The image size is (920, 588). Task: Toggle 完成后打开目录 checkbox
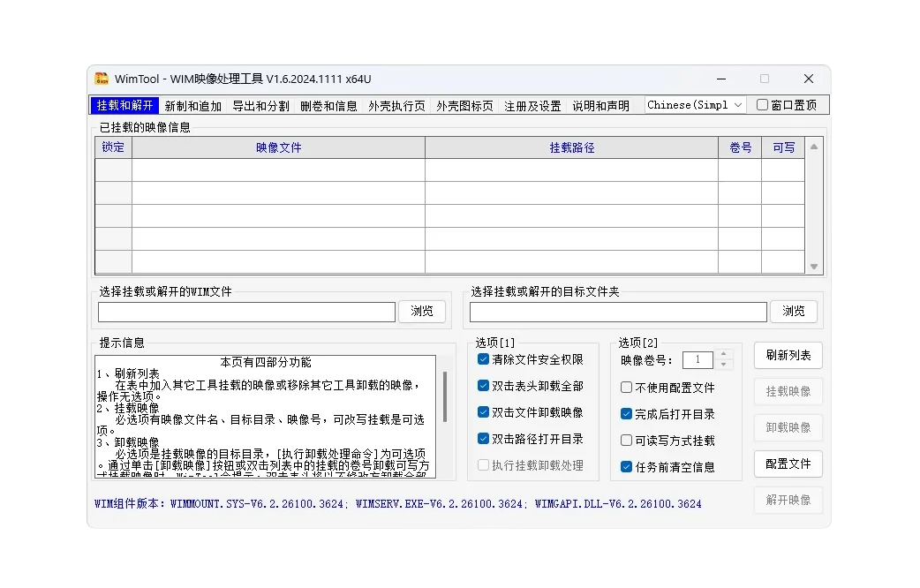pos(627,414)
